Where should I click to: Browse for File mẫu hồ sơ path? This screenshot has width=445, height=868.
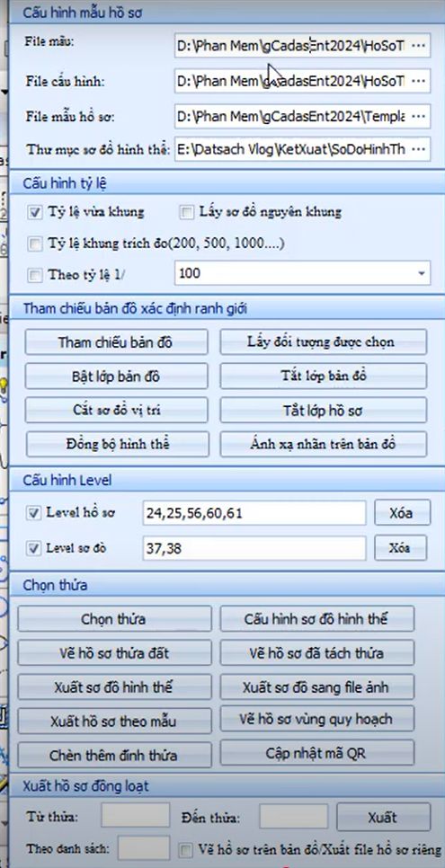pyautogui.click(x=420, y=116)
